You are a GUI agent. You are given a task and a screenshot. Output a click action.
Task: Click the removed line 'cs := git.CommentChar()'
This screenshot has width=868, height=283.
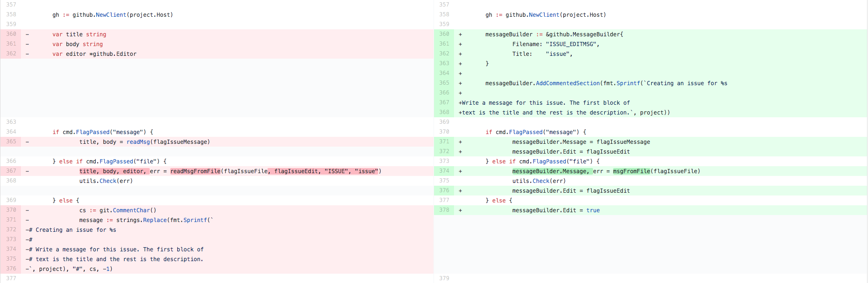118,210
